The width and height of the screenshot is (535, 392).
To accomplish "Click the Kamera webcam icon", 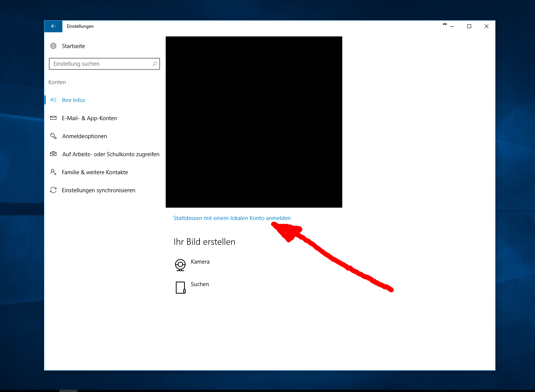I will click(x=180, y=265).
